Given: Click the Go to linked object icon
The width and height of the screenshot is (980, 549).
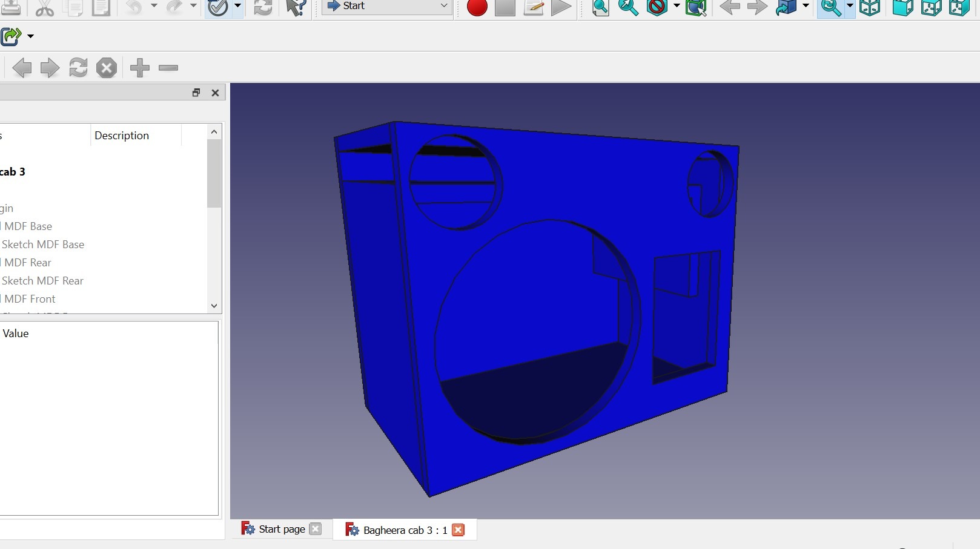Looking at the screenshot, I should (x=786, y=7).
